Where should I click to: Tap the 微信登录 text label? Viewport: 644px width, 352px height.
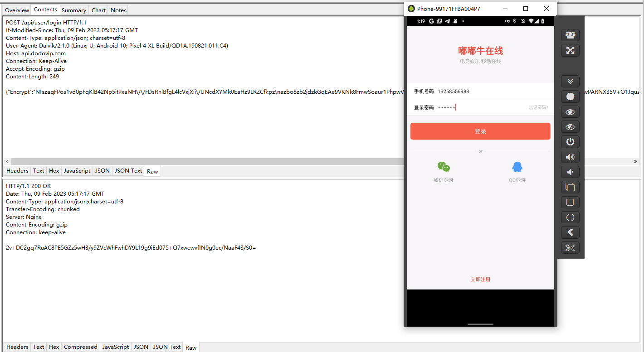[x=444, y=180]
